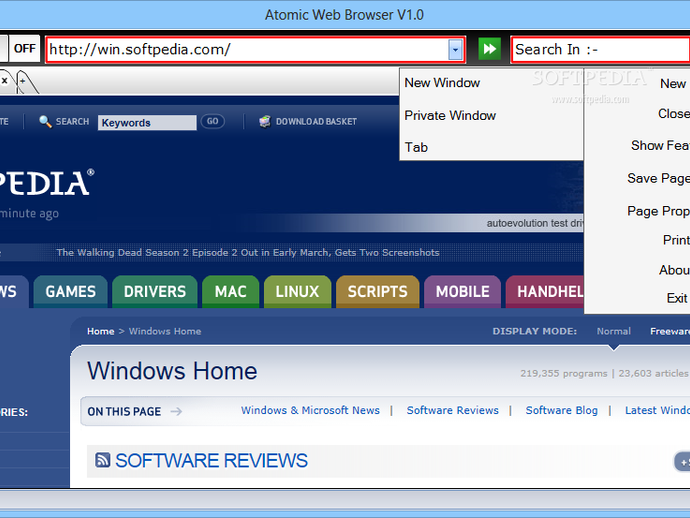Open the HANDHELD category tab

coord(545,291)
